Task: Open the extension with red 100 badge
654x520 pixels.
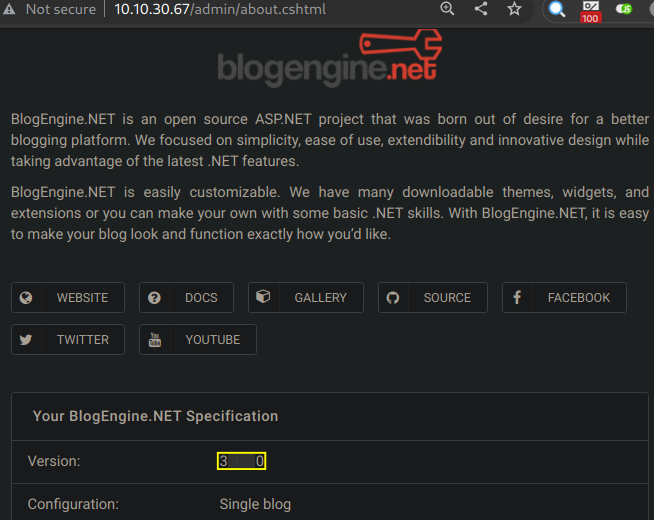Action: 590,11
